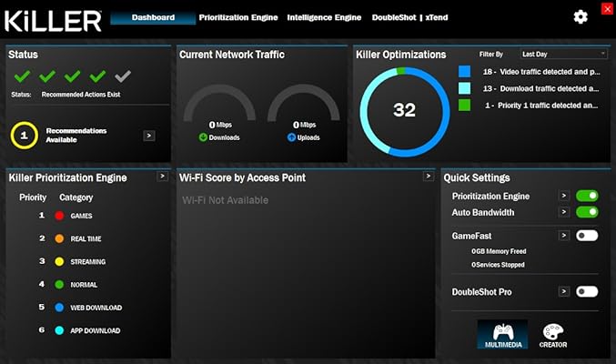Click the yellow recommendations count circle
The width and height of the screenshot is (616, 364).
point(24,136)
